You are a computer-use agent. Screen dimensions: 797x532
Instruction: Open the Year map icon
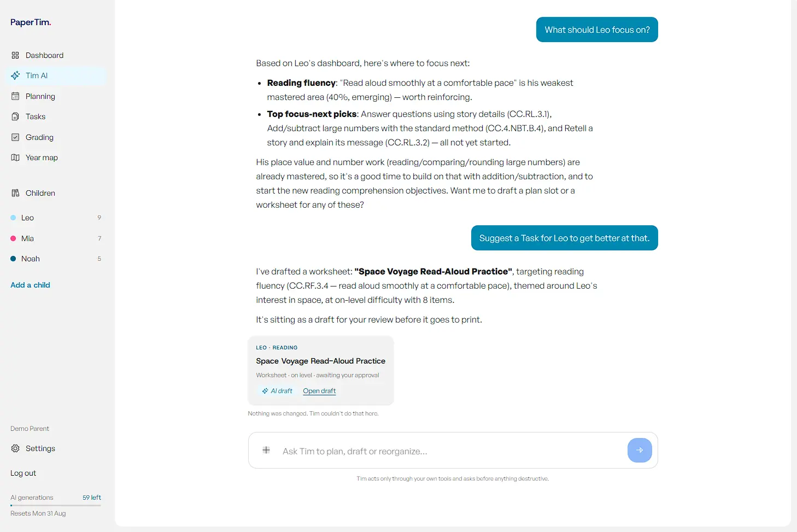15,157
